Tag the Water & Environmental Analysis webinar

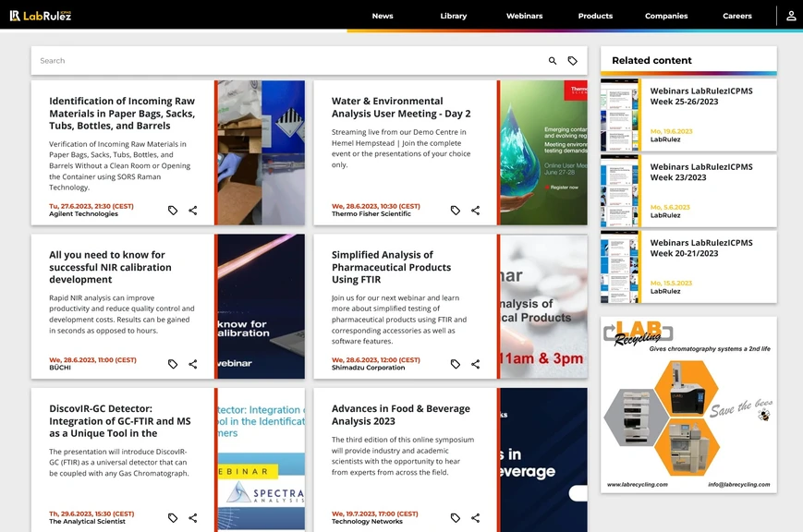pos(456,211)
